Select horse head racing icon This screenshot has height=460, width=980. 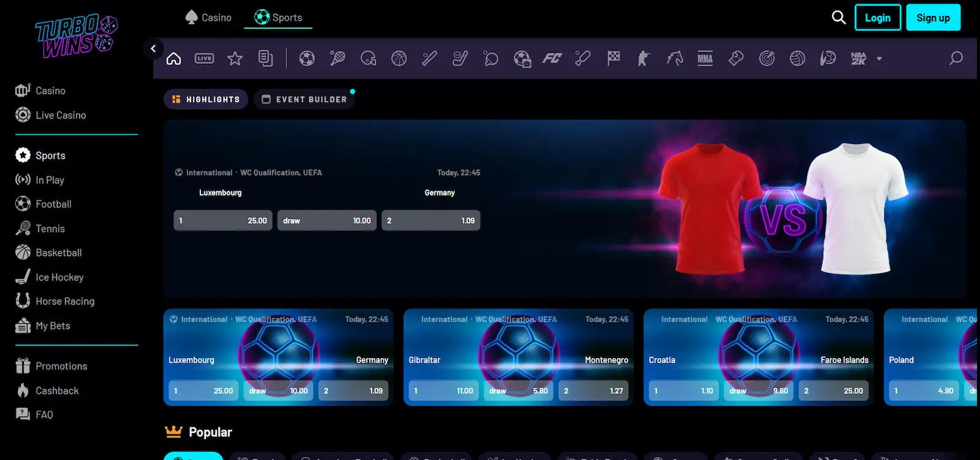(x=675, y=58)
